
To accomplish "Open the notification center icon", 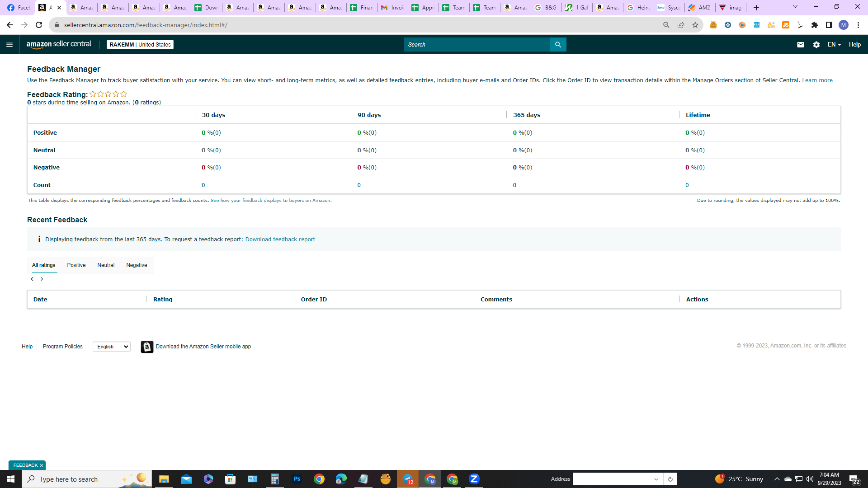I will (x=854, y=479).
